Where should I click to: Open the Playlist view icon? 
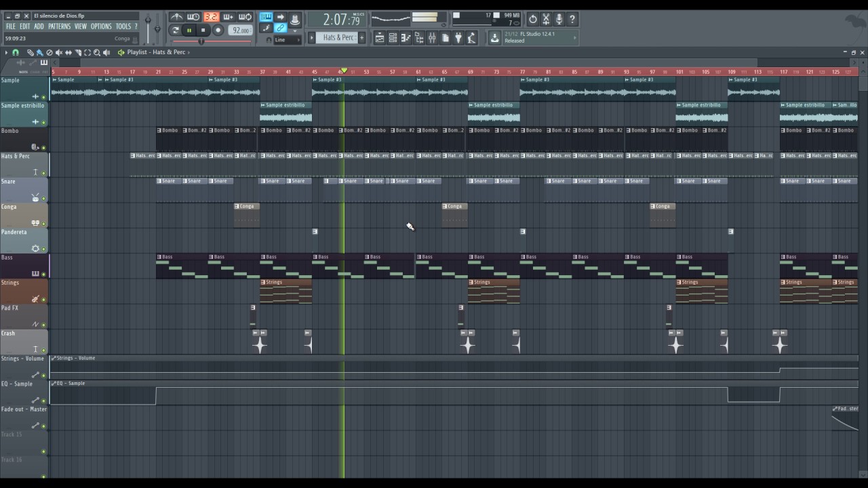point(379,38)
